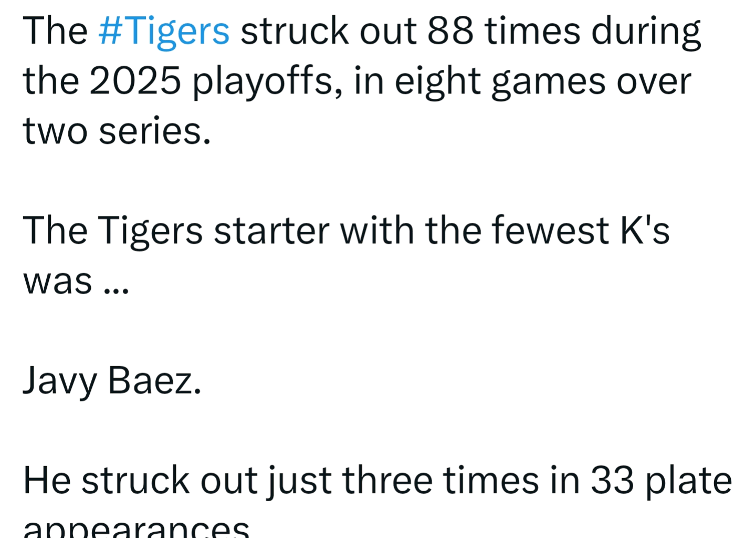The height and width of the screenshot is (538, 756).
Task: Click the words 'was ...'
Action: (x=76, y=281)
